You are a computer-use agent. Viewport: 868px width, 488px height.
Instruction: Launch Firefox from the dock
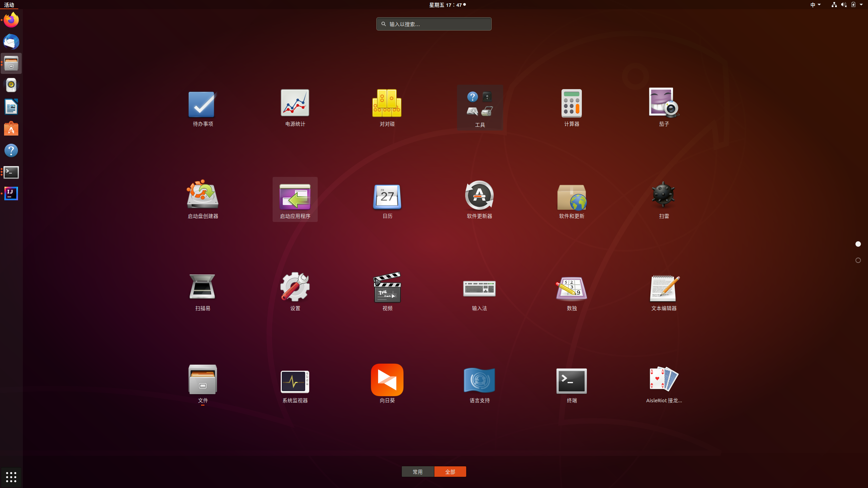(x=11, y=20)
